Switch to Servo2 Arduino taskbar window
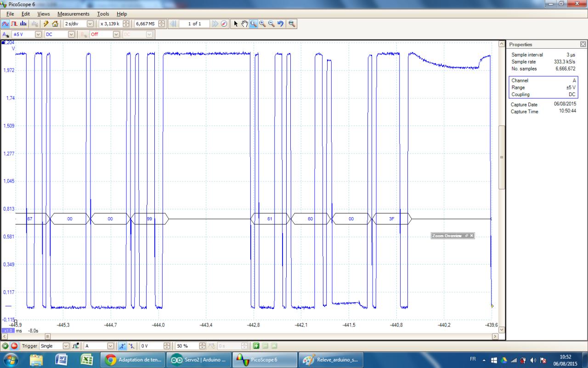 coord(199,360)
